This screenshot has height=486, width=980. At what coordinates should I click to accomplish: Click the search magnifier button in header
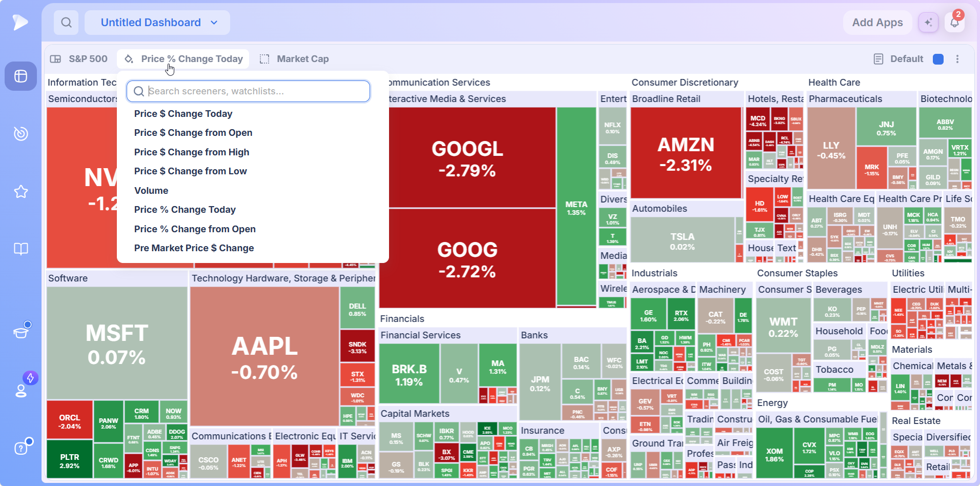point(66,23)
